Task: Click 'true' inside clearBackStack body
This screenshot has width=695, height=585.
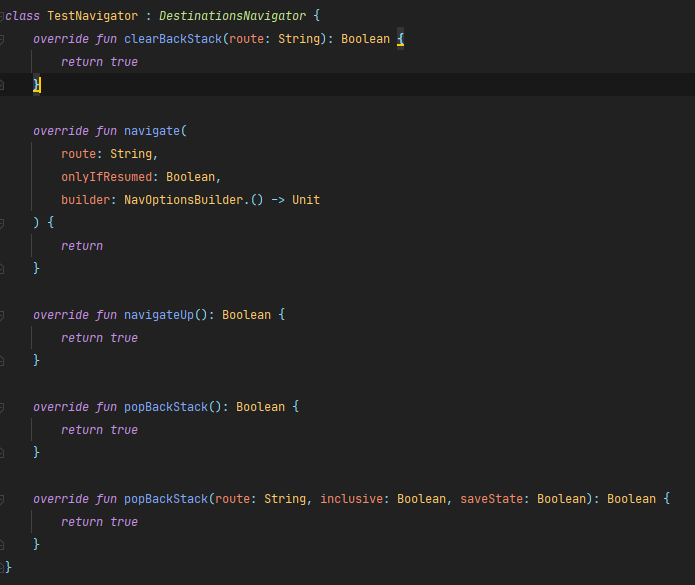Action: [x=124, y=62]
